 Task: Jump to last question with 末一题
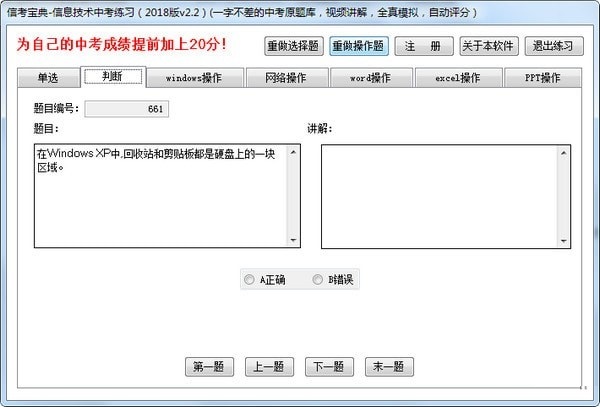390,367
